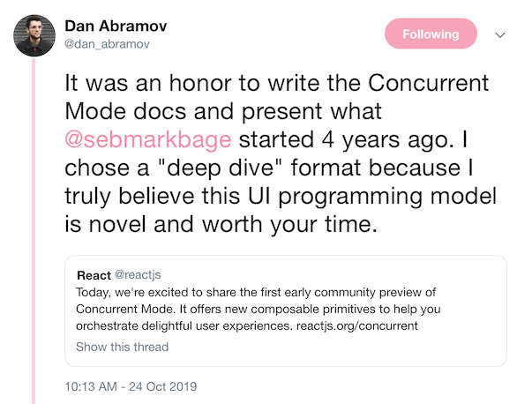Click the "24 Oct 2019" date text
This screenshot has height=404, width=532.
(163, 386)
